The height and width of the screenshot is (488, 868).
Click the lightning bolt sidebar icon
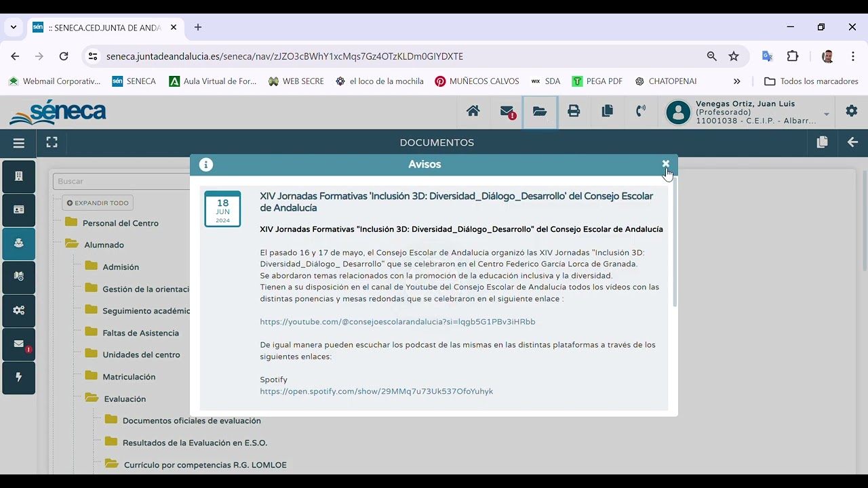19,378
